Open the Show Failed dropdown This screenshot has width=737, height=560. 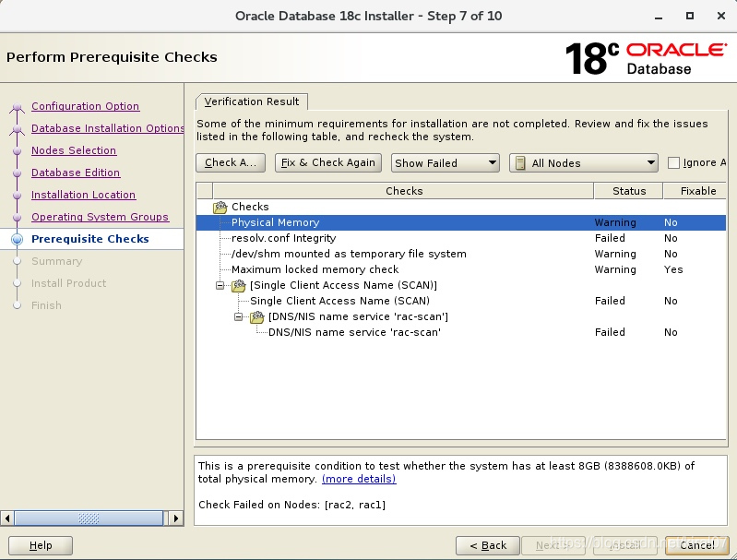[x=446, y=163]
